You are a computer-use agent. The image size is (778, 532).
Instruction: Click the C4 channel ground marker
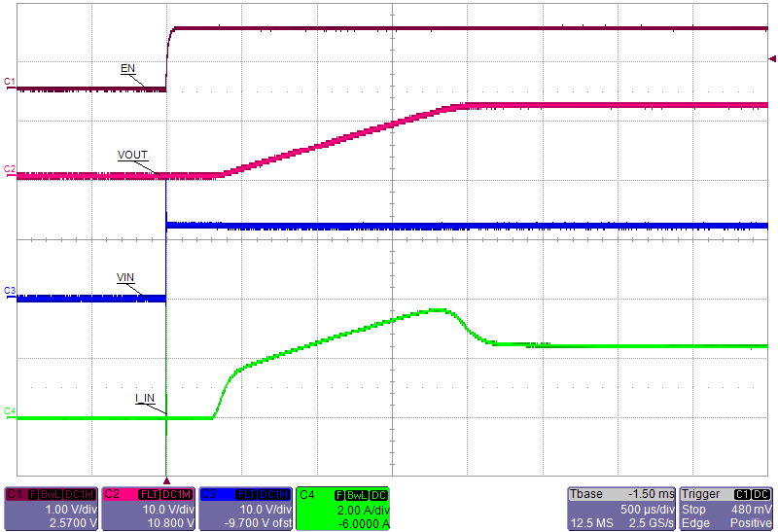[x=10, y=411]
